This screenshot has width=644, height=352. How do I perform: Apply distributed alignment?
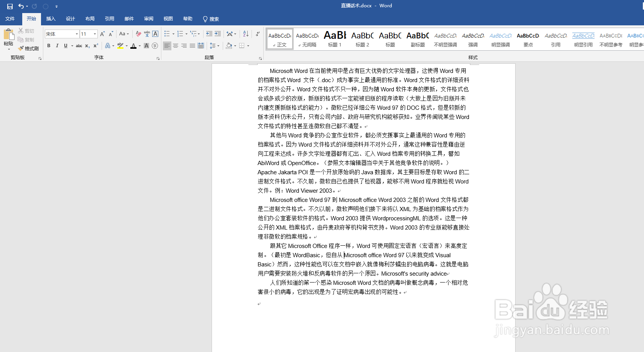(201, 46)
